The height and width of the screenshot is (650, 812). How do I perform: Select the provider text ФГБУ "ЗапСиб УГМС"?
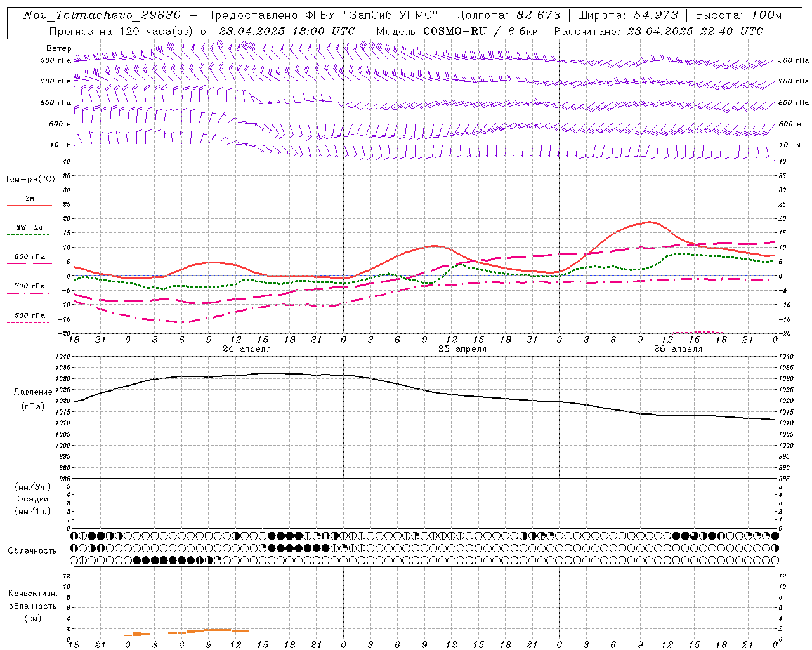point(372,15)
